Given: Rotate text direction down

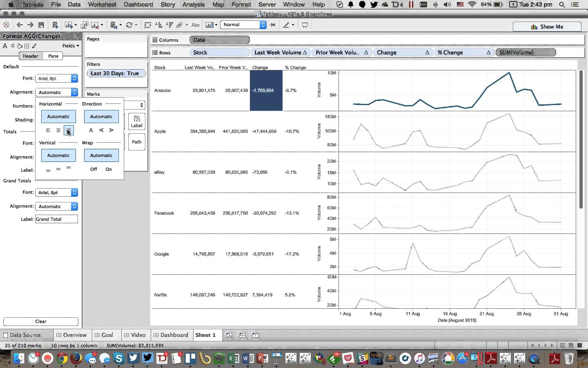Looking at the screenshot, I should pyautogui.click(x=111, y=130).
